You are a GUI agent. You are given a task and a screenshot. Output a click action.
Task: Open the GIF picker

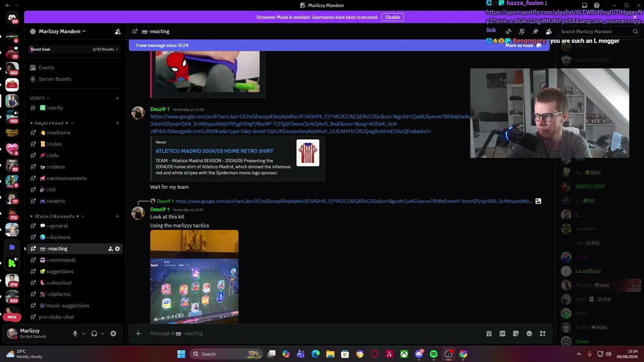coord(502,333)
